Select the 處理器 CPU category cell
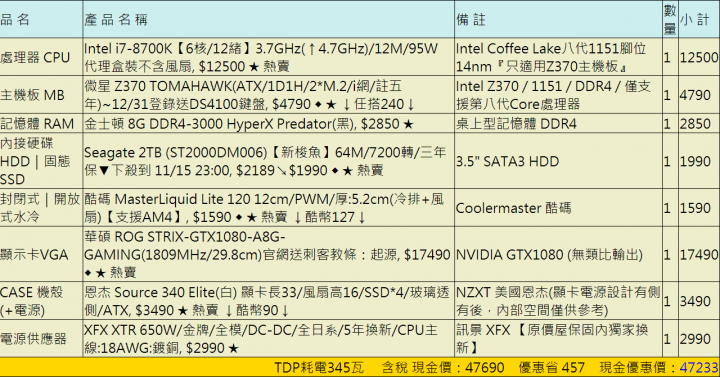720x377 pixels. (35, 58)
